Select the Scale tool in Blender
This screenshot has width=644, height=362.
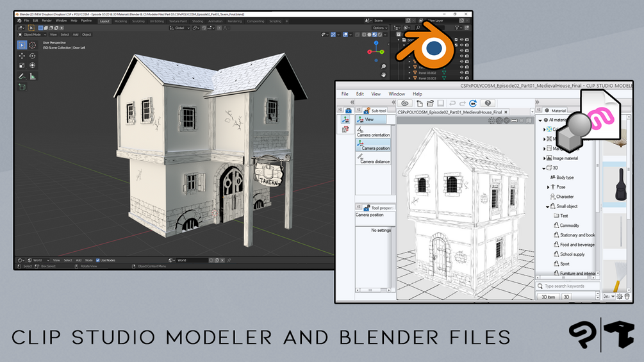tap(22, 65)
